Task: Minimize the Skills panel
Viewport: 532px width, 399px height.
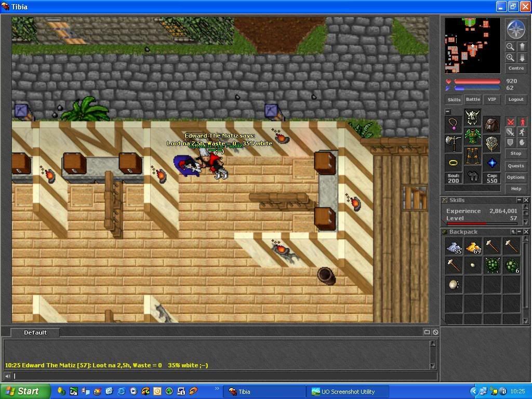Action: coord(519,200)
